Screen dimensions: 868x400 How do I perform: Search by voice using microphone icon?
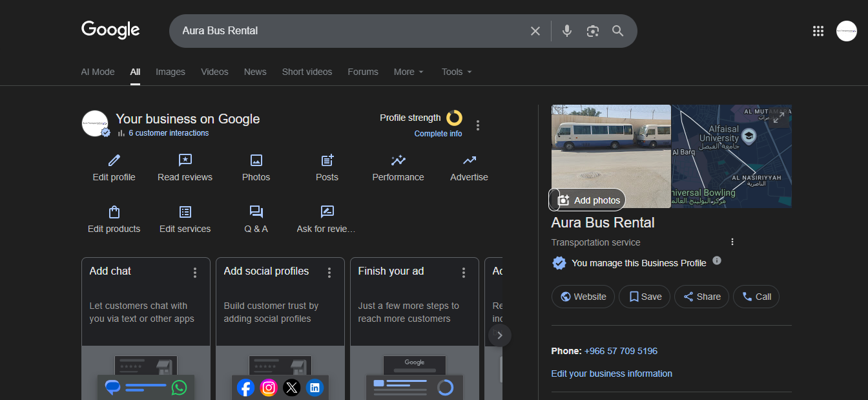click(x=567, y=31)
